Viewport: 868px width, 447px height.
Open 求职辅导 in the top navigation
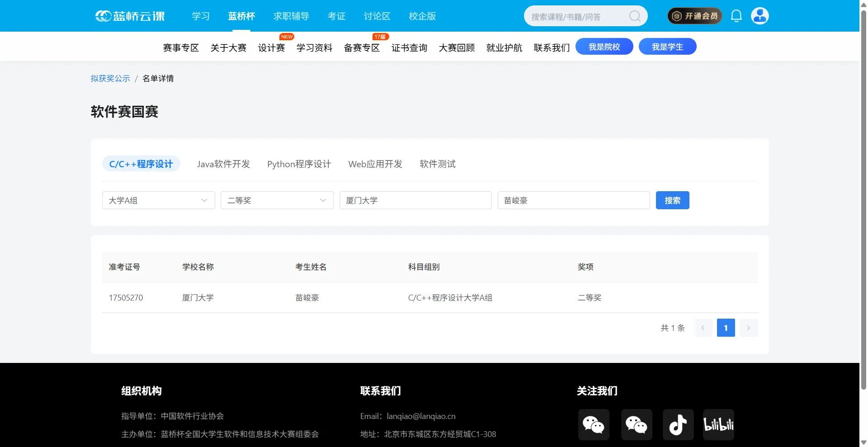coord(291,16)
